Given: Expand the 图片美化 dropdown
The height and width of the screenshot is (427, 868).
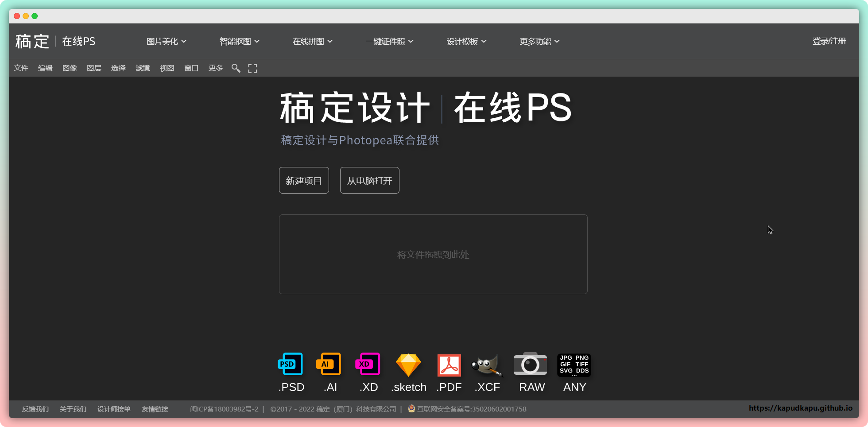Looking at the screenshot, I should [x=166, y=41].
